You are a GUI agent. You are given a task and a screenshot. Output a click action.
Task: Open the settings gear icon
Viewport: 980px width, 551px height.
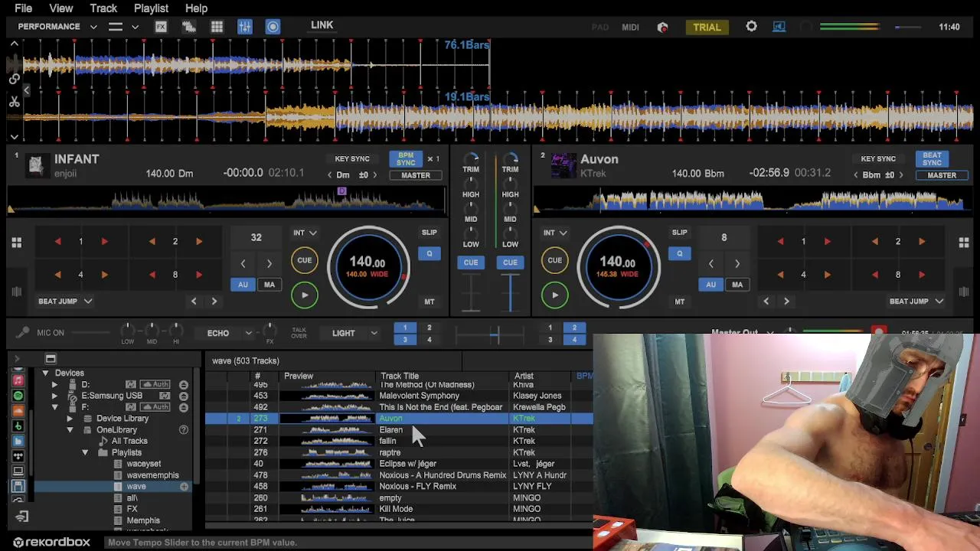751,27
